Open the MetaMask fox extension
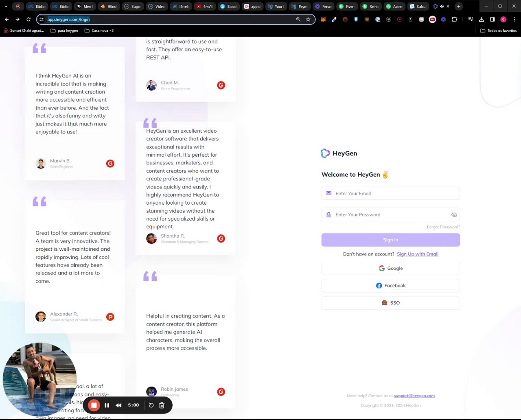Screen dimensions: 521x420 323,19
